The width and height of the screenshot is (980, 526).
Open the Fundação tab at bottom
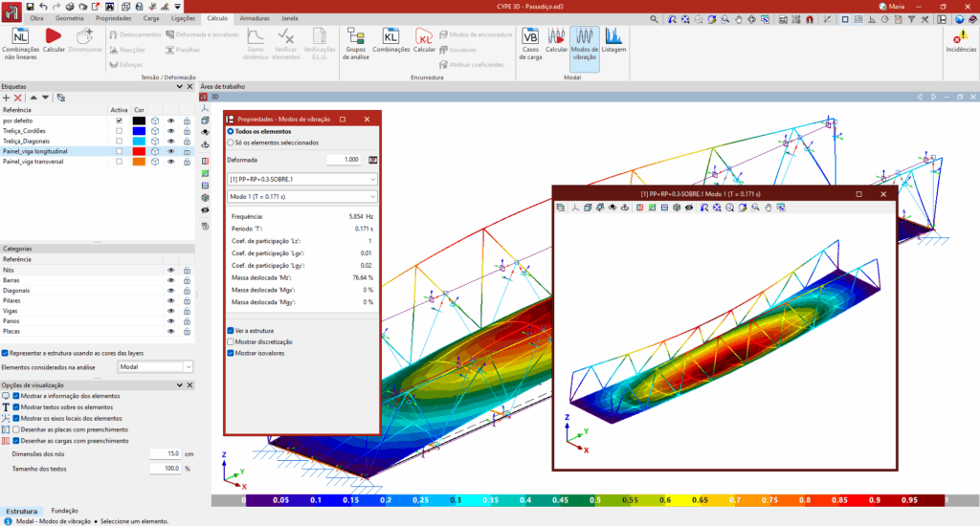point(65,511)
